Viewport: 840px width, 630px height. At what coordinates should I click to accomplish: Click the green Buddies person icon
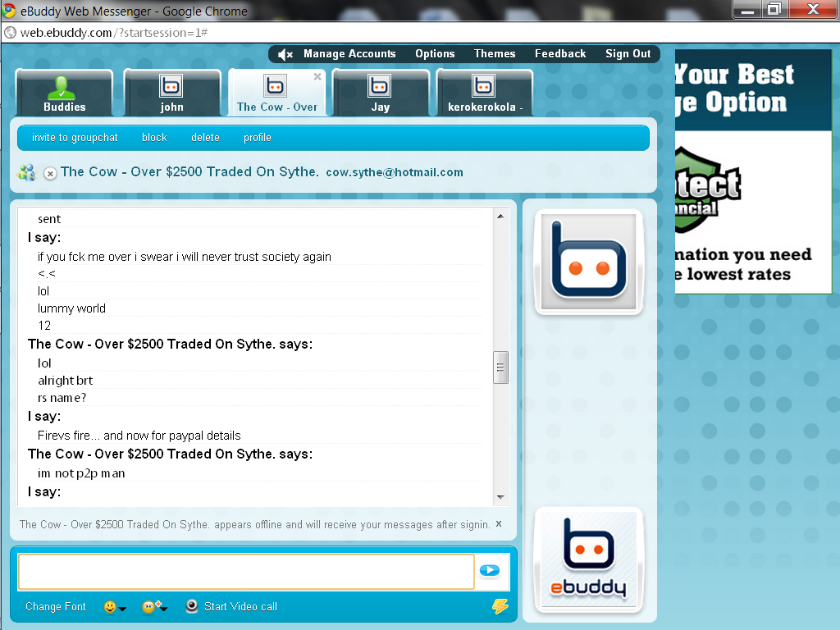click(61, 87)
